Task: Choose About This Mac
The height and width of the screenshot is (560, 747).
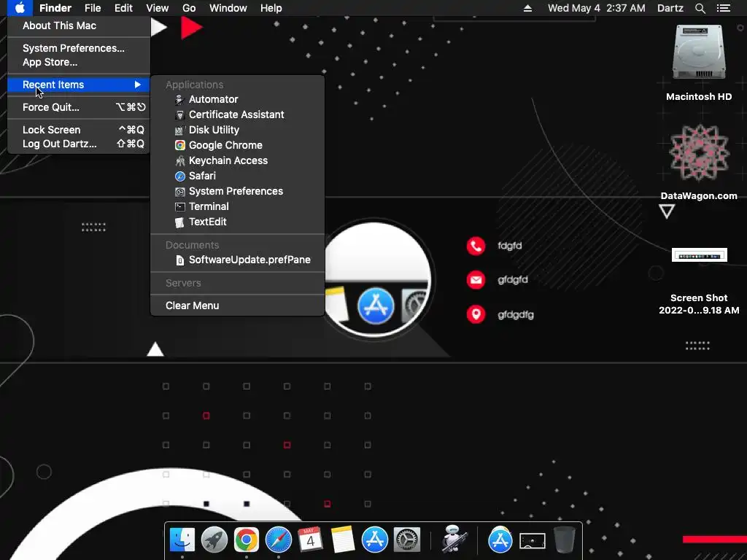Action: 79,26
